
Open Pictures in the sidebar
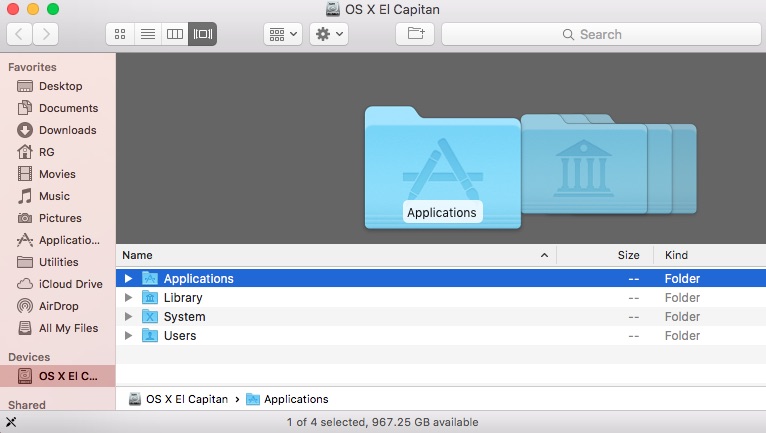coord(58,218)
